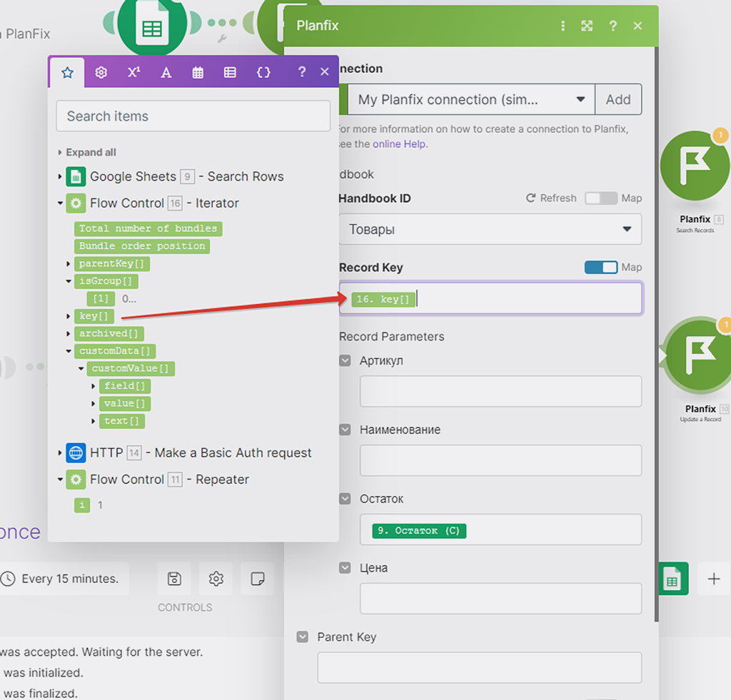Click the Record Key input field

pyautogui.click(x=491, y=298)
